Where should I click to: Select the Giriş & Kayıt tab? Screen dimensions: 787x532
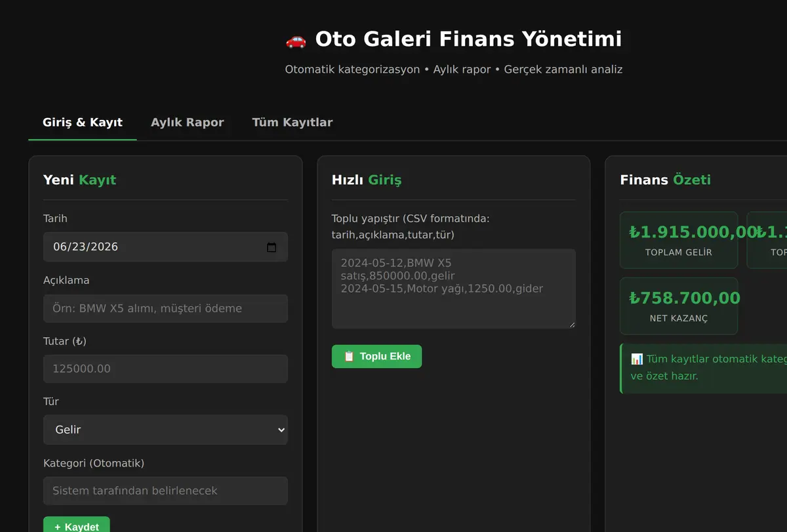[83, 123]
